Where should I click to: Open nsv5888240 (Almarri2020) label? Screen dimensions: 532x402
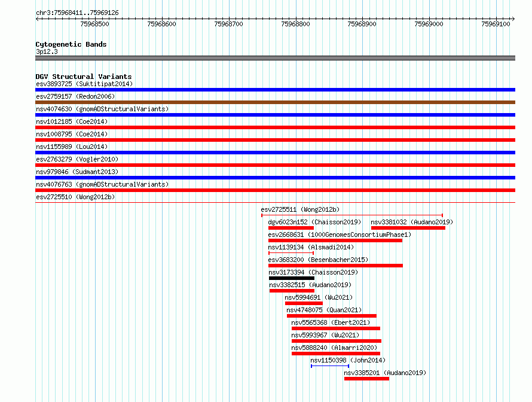coord(334,348)
